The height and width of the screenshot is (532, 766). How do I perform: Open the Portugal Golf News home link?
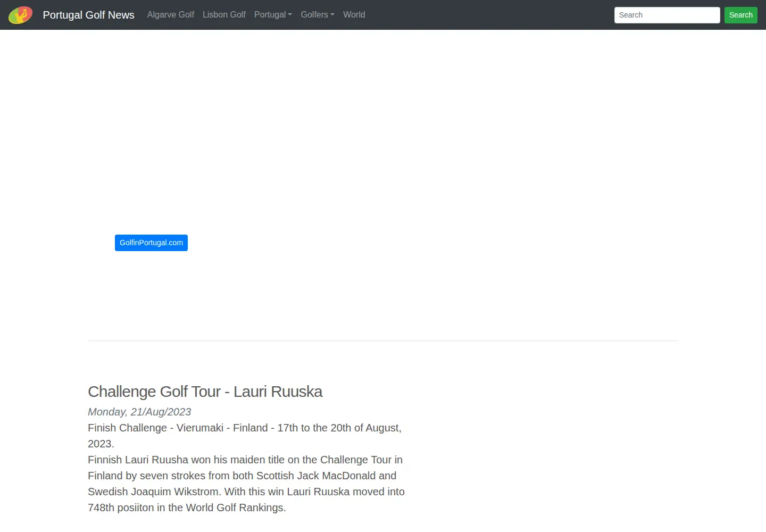click(88, 15)
